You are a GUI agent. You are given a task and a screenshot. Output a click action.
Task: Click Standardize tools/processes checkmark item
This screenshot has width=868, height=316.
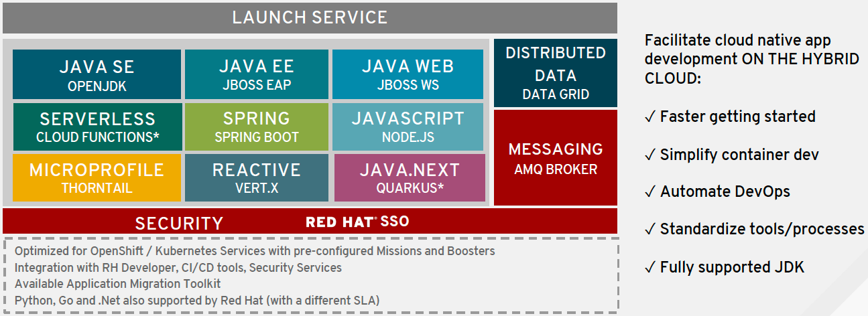pos(754,230)
